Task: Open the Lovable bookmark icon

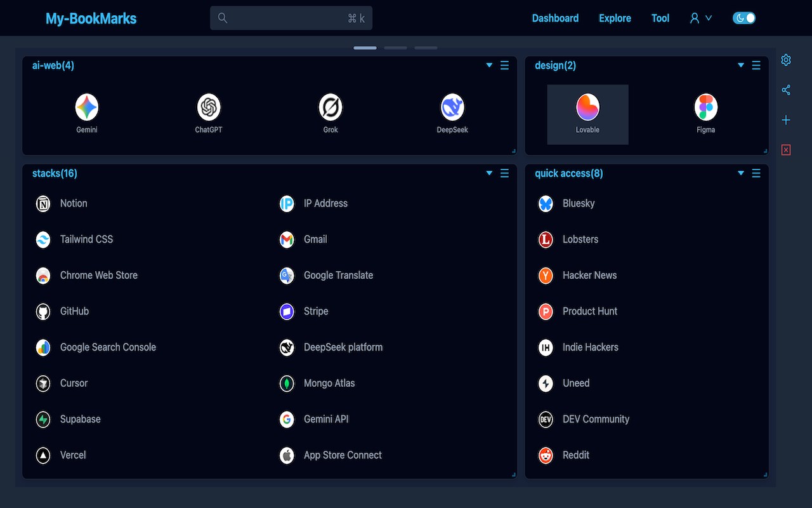Action: [x=587, y=107]
